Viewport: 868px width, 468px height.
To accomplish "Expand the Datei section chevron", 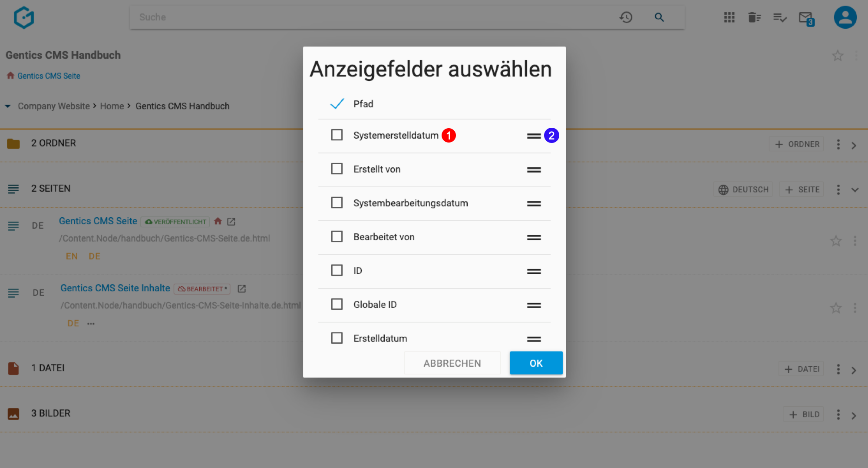I will 854,370.
